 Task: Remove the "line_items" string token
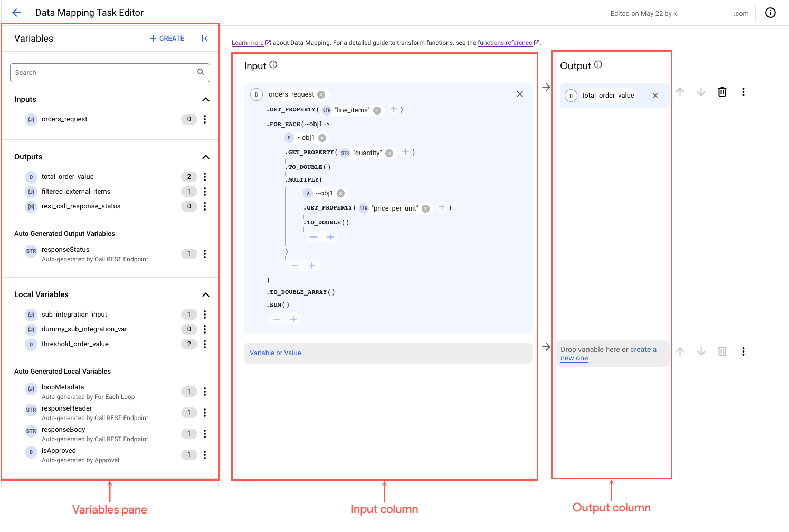[377, 110]
